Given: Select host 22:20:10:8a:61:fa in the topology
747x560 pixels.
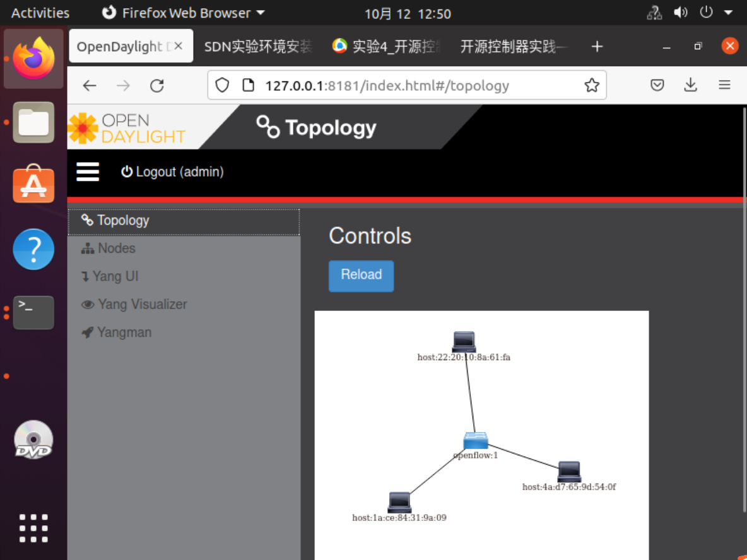Looking at the screenshot, I should click(464, 342).
